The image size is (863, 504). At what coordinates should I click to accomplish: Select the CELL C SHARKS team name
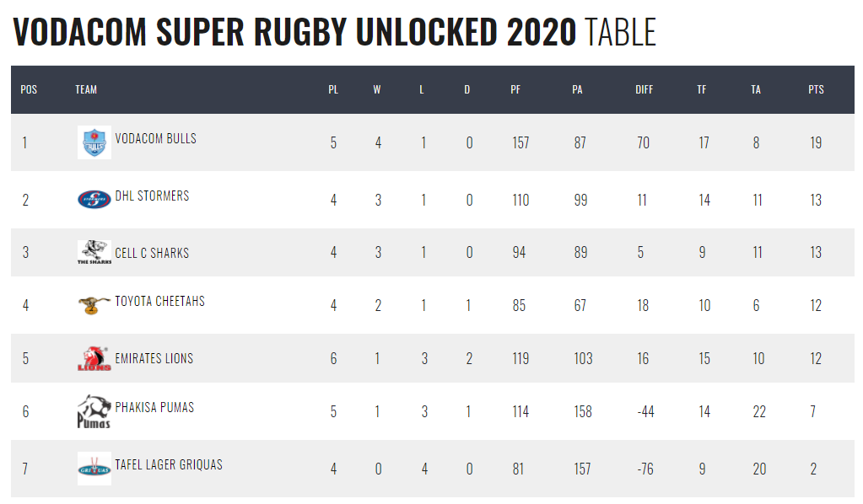click(x=152, y=253)
